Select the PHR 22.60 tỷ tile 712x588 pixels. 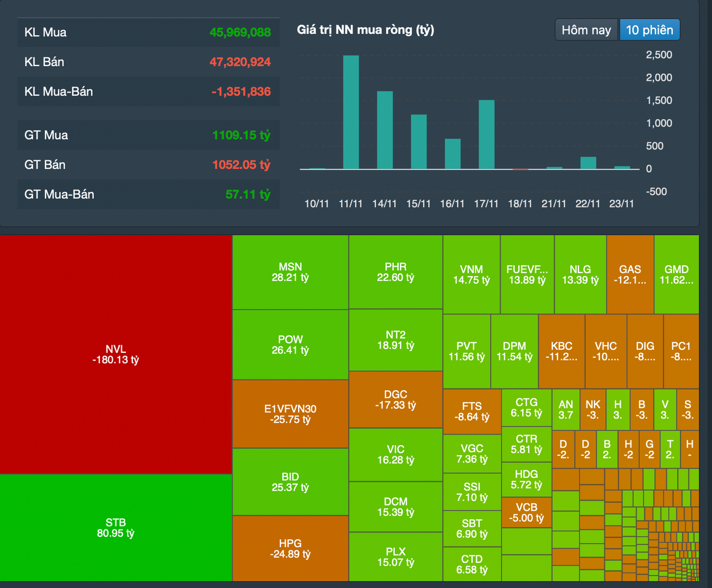(x=395, y=272)
